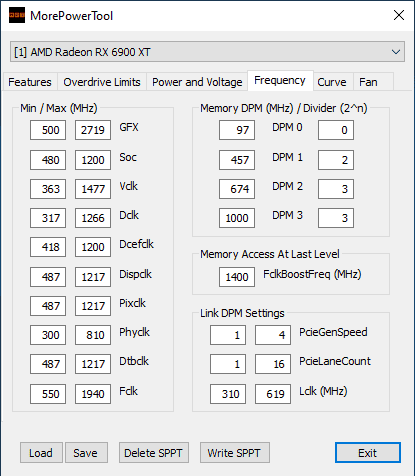Click the Soc minimum field showing 480
The height and width of the screenshot is (476, 415).
point(48,160)
